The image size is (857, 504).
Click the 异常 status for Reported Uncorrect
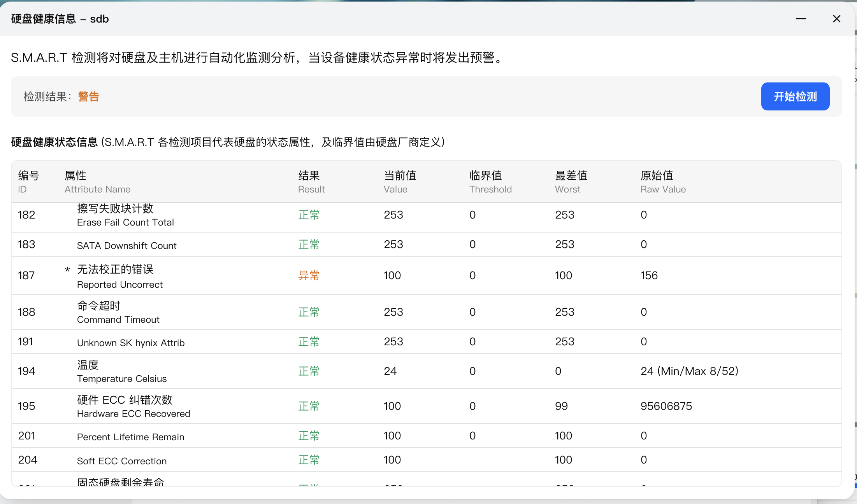(309, 276)
